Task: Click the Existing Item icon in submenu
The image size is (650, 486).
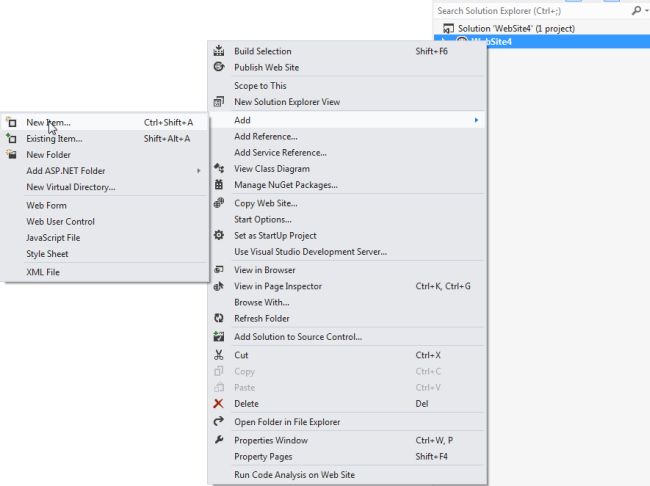Action: (12, 138)
